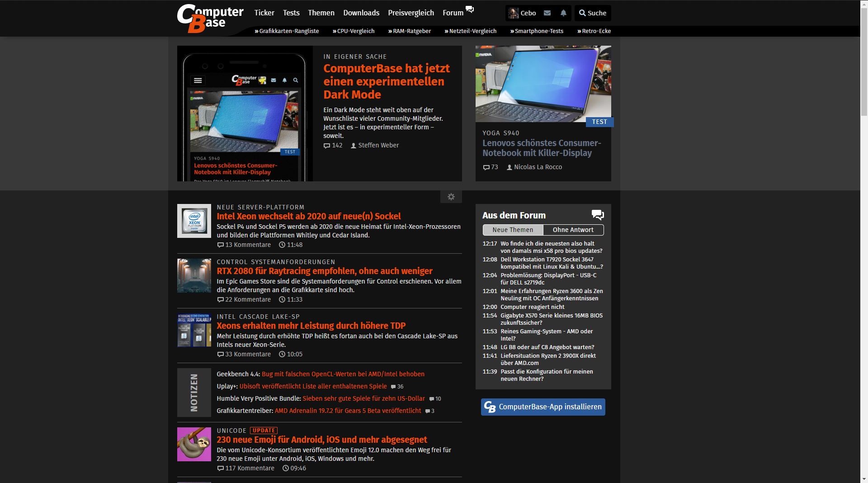The height and width of the screenshot is (483, 868).
Task: Switch to Ohne Antwort tab
Action: click(573, 230)
